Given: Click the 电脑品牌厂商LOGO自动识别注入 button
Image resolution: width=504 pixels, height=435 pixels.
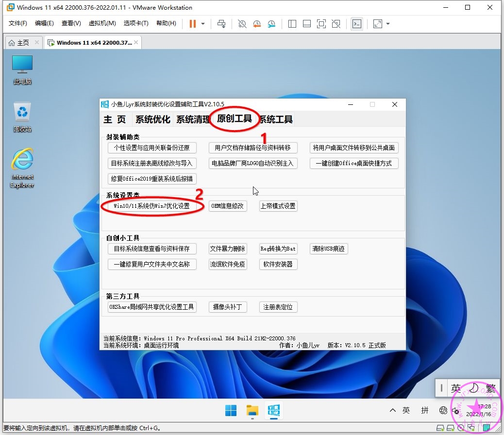Looking at the screenshot, I should (253, 163).
